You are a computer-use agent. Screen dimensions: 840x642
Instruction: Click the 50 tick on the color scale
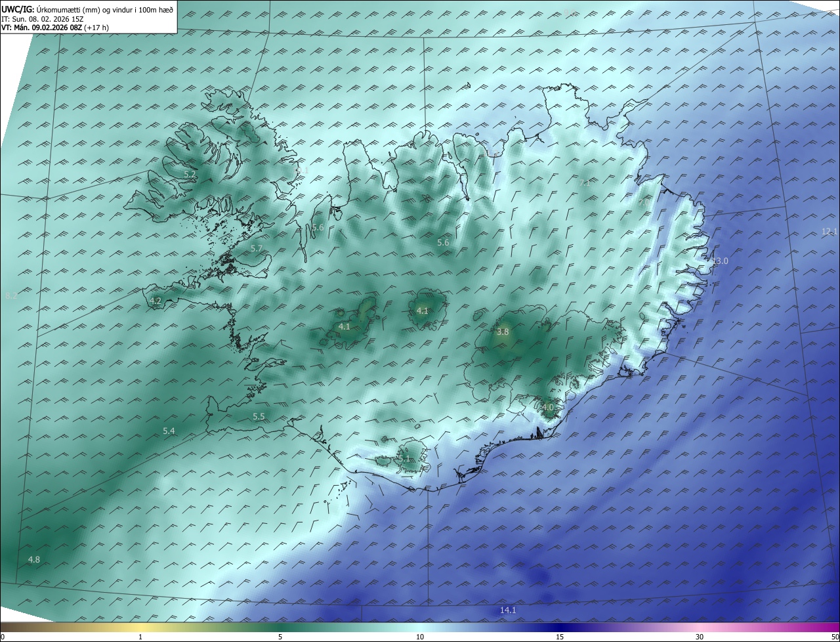point(835,637)
